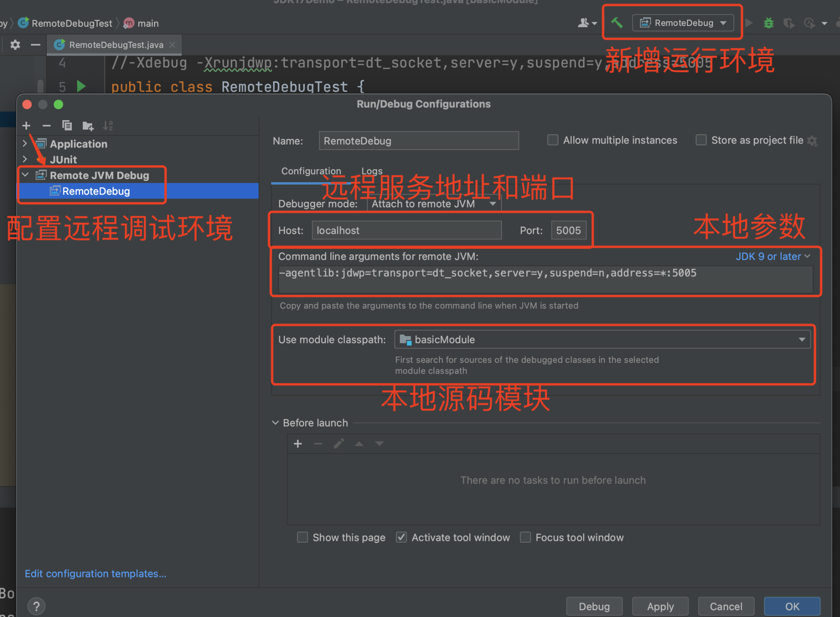Screen dimensions: 840x617
Task: Remove configuration with minus icon
Action: 47,126
